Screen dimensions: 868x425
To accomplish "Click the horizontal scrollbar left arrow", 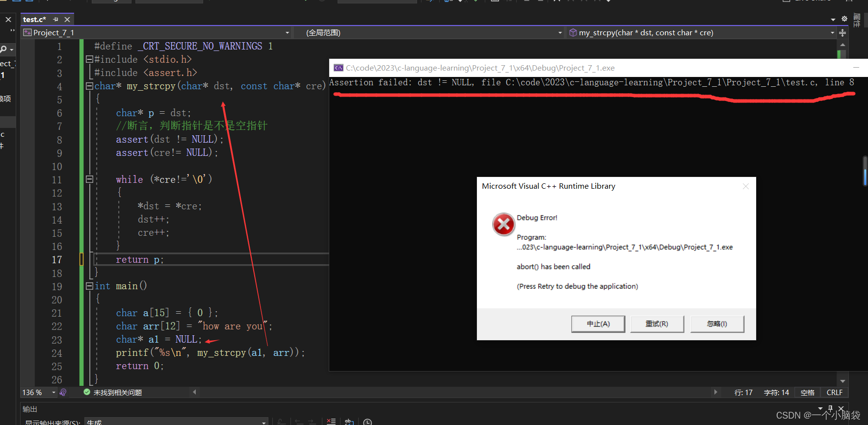I will point(194,392).
